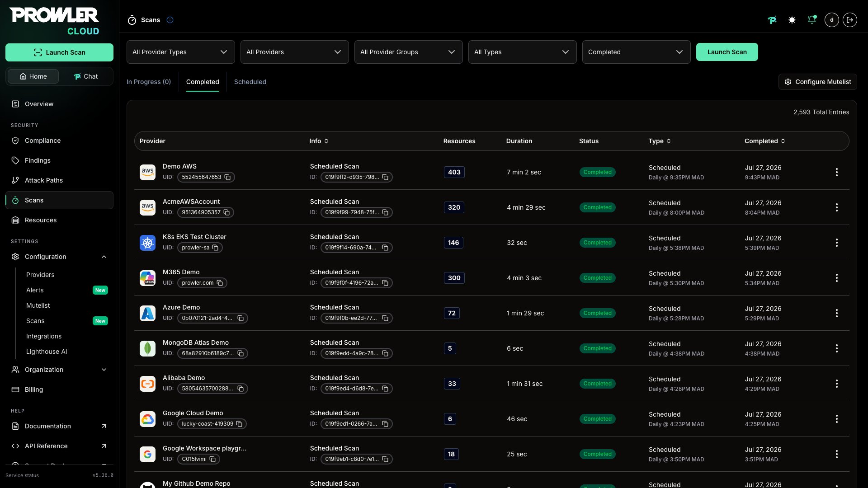Open the All Providers dropdown
Image resolution: width=868 pixels, height=488 pixels.
295,52
